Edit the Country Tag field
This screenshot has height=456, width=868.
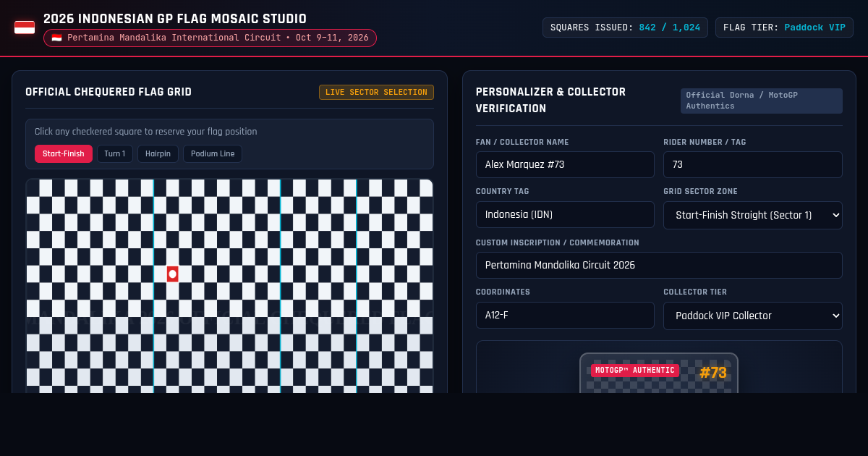pyautogui.click(x=565, y=215)
